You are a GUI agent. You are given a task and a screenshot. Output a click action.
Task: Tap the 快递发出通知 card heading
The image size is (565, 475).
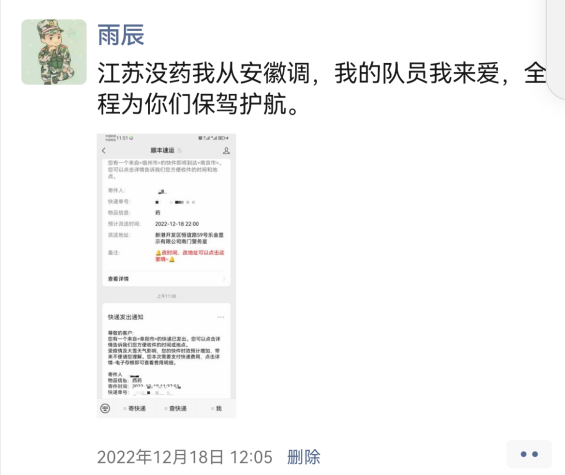coord(125,317)
